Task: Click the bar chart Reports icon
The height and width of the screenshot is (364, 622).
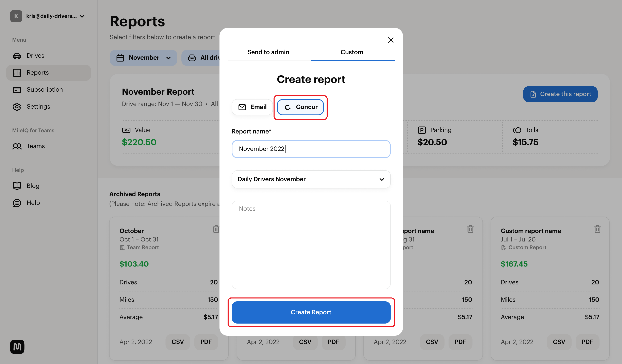Action: point(17,73)
